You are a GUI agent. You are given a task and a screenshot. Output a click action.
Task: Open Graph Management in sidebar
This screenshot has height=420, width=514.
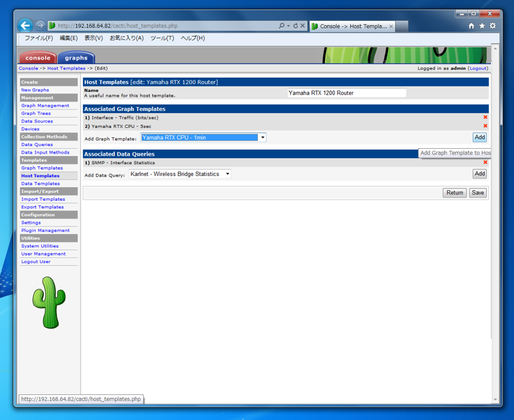[45, 106]
